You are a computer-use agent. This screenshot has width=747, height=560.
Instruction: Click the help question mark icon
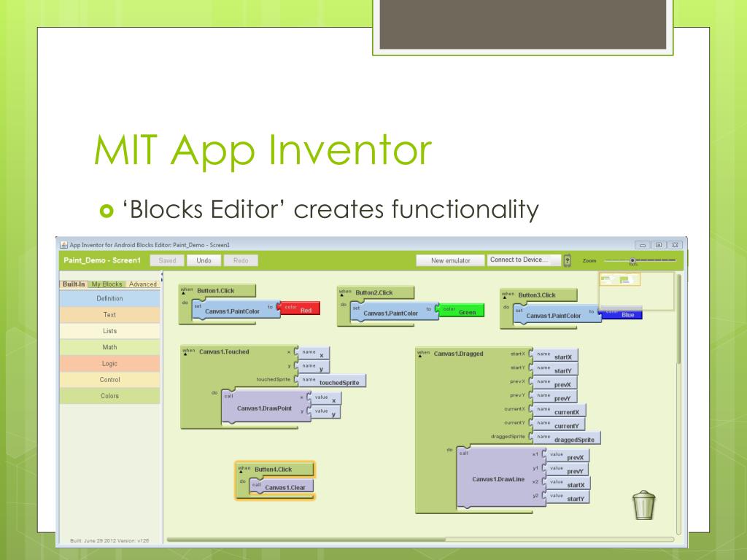[567, 260]
